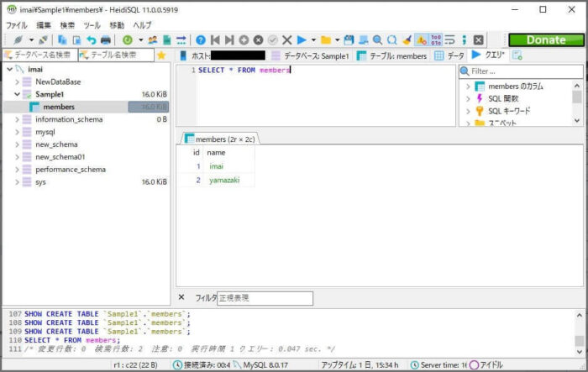Click the insert row plus icon

click(244, 40)
